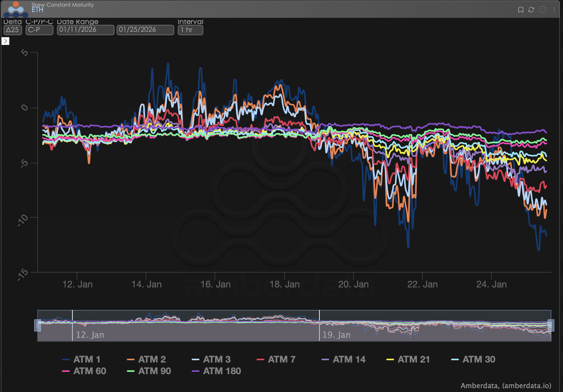Click the ATM 21 yellow legend swatch
563x392 pixels.
point(390,360)
